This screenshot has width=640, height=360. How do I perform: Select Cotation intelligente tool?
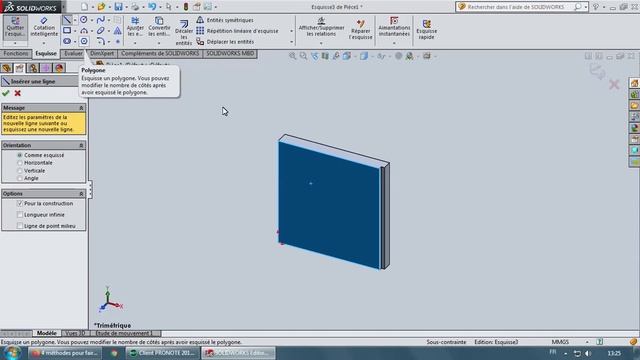coord(44,27)
